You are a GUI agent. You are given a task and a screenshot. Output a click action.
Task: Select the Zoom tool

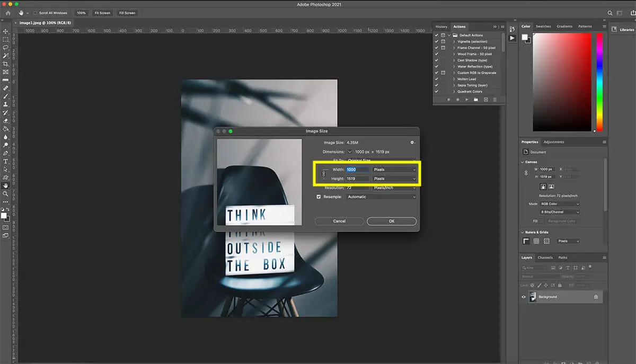point(6,194)
